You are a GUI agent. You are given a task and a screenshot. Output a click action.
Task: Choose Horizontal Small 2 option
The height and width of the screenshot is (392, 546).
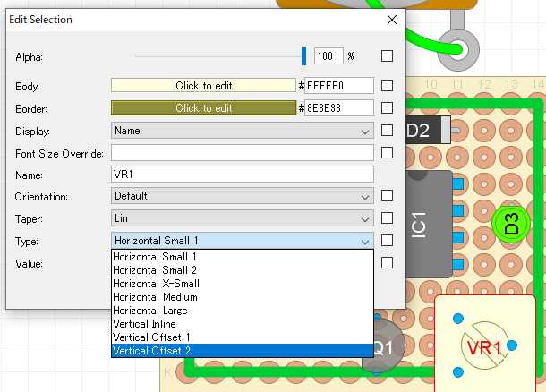pyautogui.click(x=243, y=270)
